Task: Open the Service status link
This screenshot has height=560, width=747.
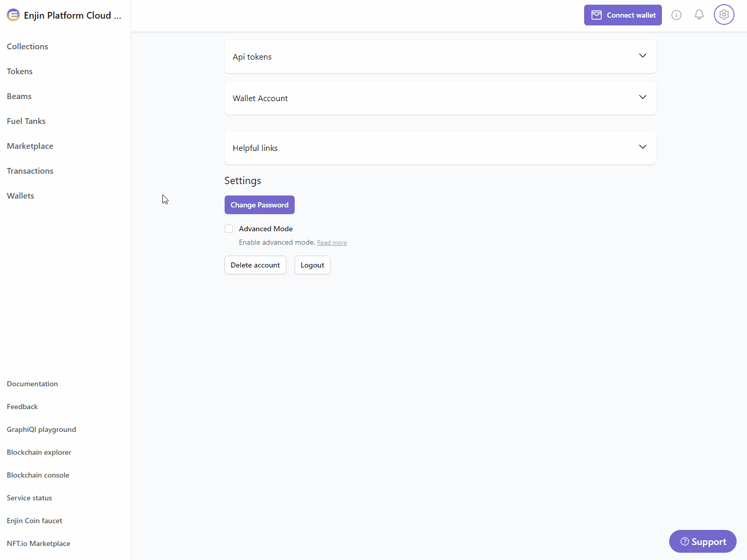Action: click(x=30, y=498)
